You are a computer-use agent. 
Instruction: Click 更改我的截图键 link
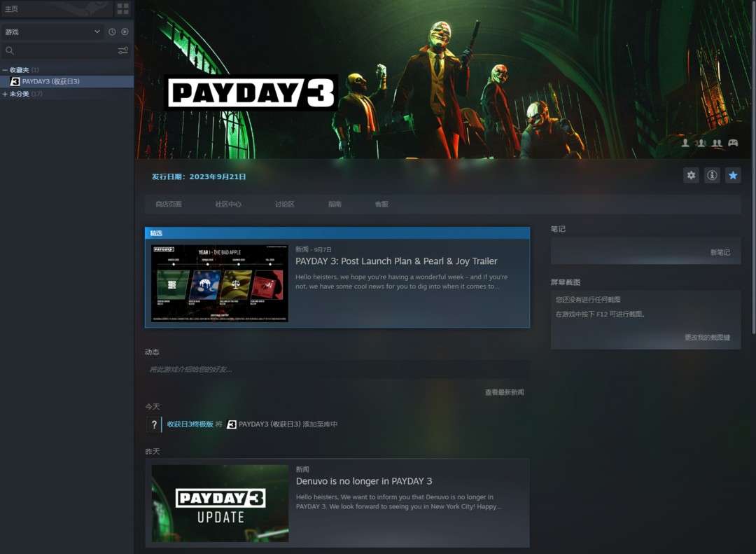[707, 338]
